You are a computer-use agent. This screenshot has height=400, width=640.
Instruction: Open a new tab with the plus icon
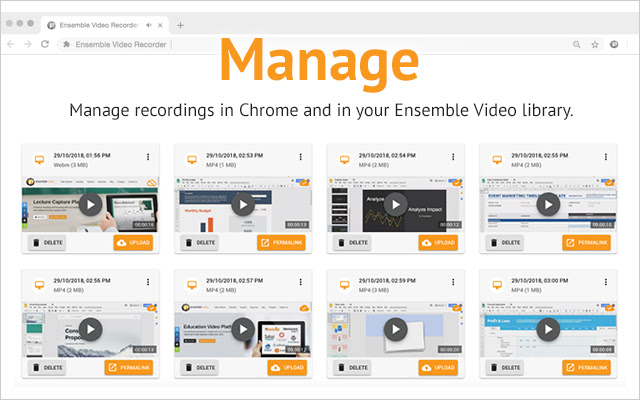click(180, 25)
